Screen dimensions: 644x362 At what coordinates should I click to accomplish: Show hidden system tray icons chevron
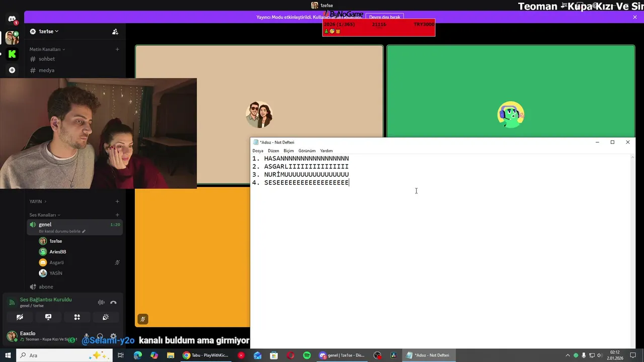(x=568, y=355)
